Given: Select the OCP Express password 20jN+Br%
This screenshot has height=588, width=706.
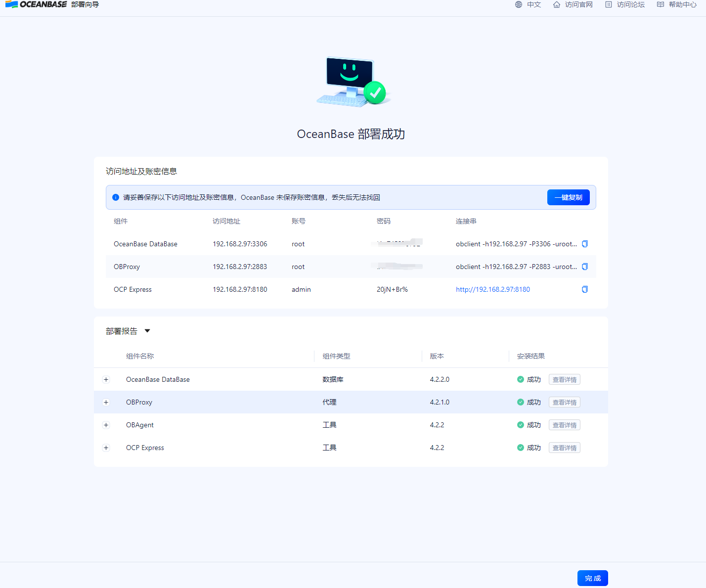Looking at the screenshot, I should tap(392, 289).
